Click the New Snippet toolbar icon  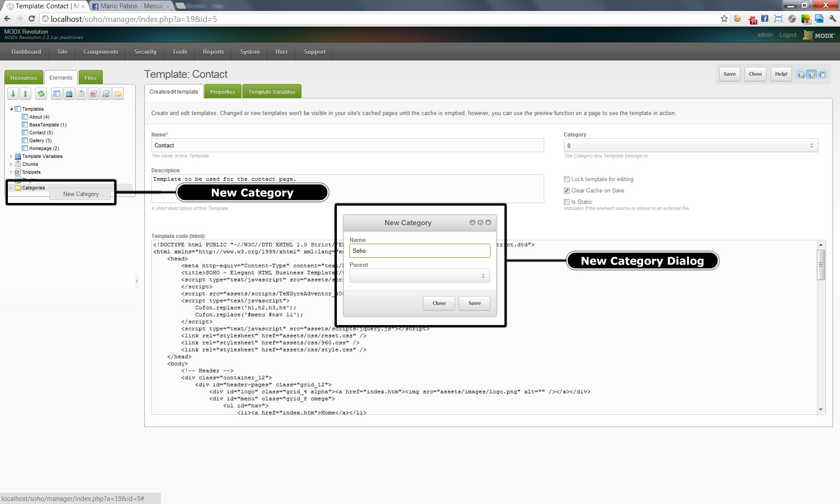tap(94, 93)
